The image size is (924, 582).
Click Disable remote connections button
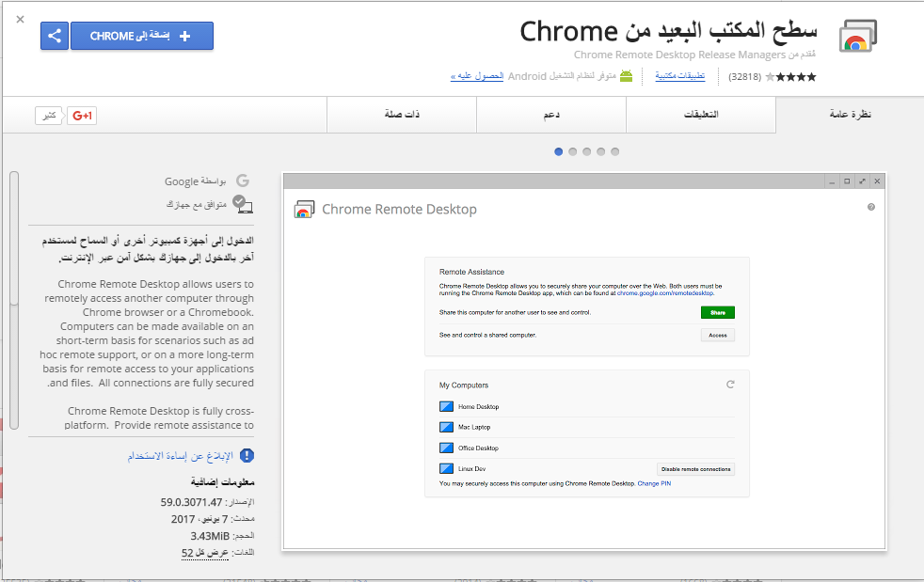tap(696, 469)
